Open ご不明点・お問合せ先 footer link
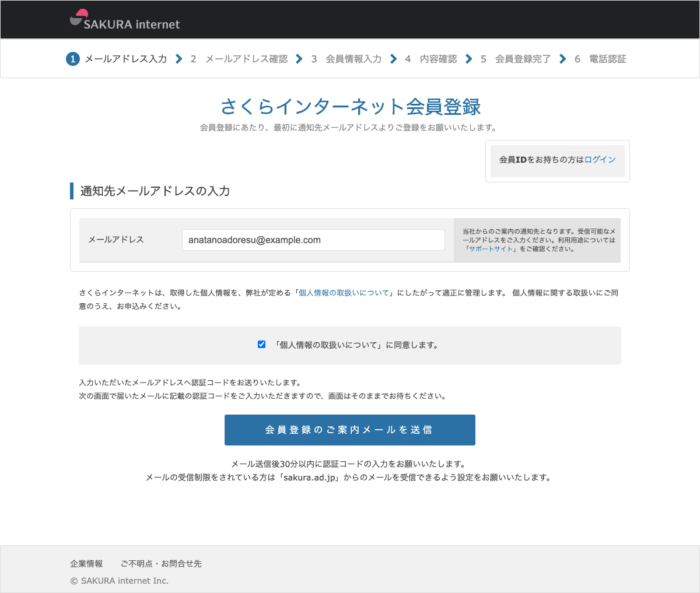The image size is (700, 593). [x=161, y=564]
